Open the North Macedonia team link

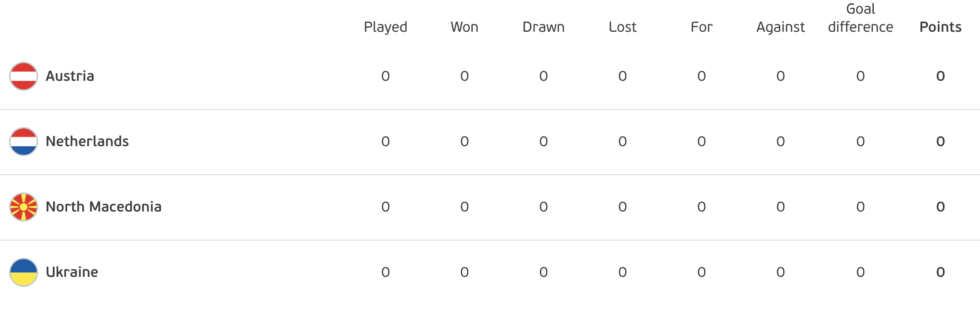pos(104,207)
